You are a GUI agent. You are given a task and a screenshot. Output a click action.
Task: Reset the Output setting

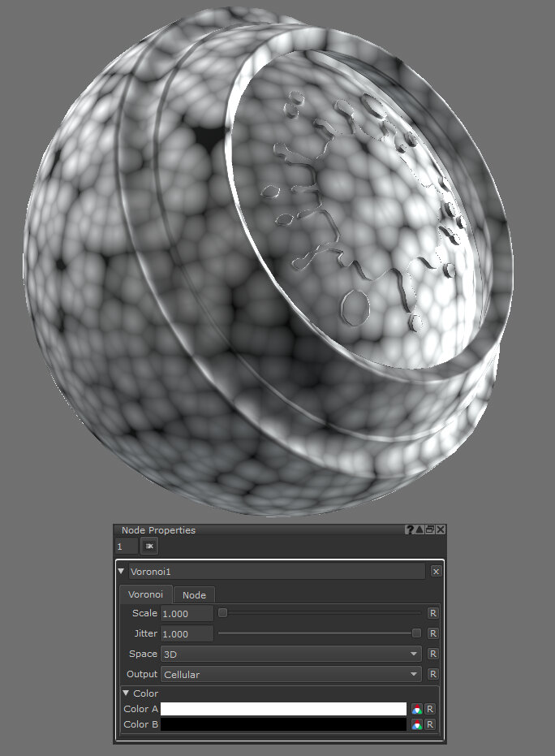(433, 674)
